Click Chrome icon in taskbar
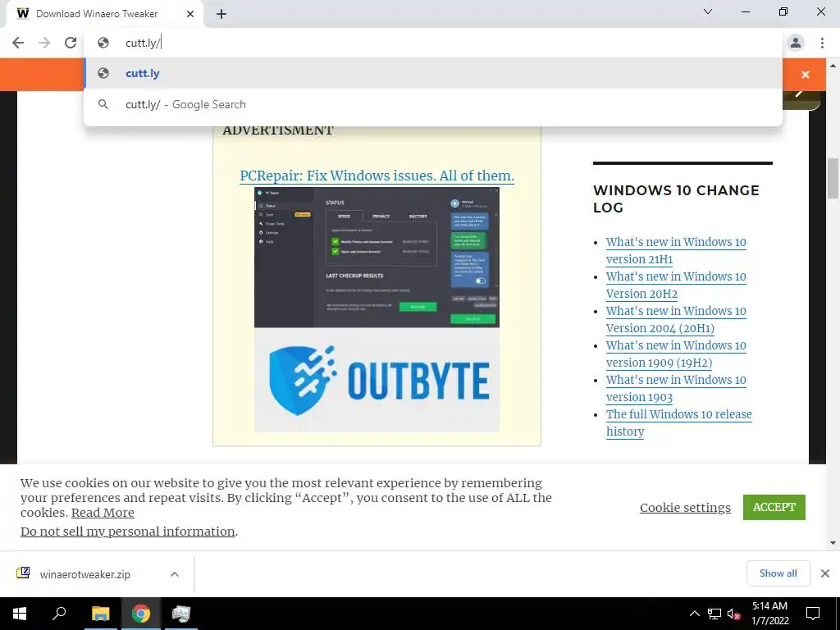This screenshot has height=630, width=840. tap(141, 614)
